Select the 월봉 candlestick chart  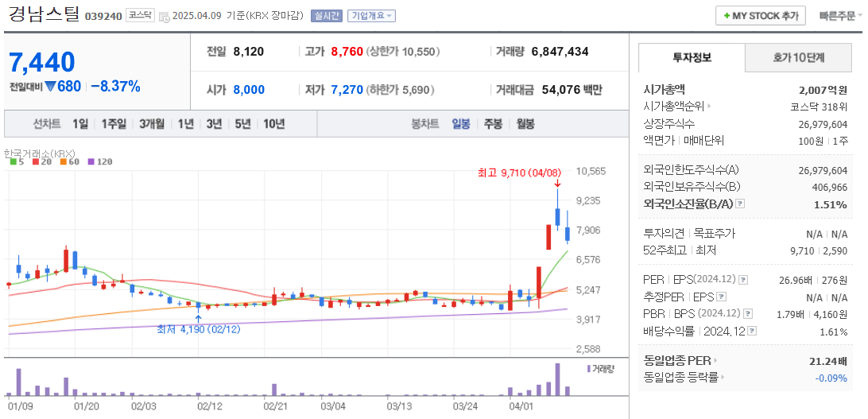pos(525,124)
